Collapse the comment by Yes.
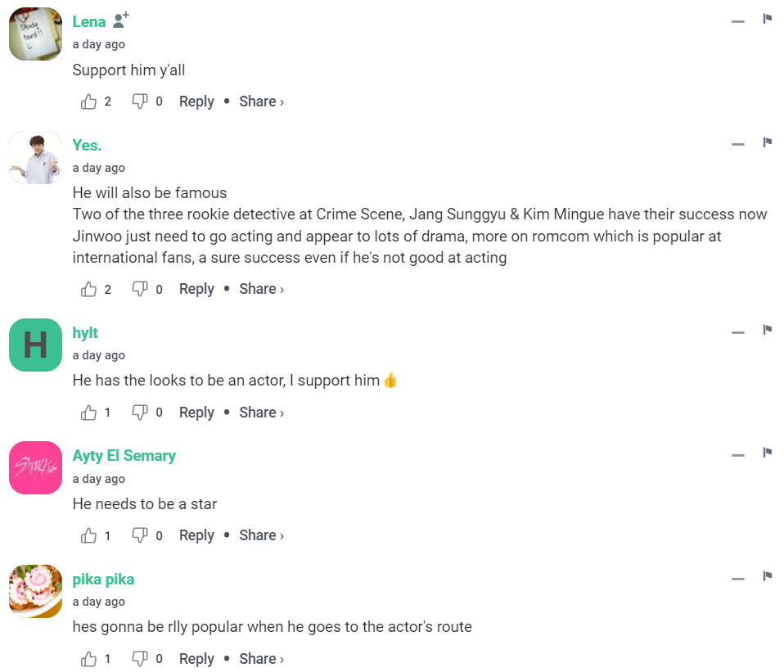 (x=738, y=144)
